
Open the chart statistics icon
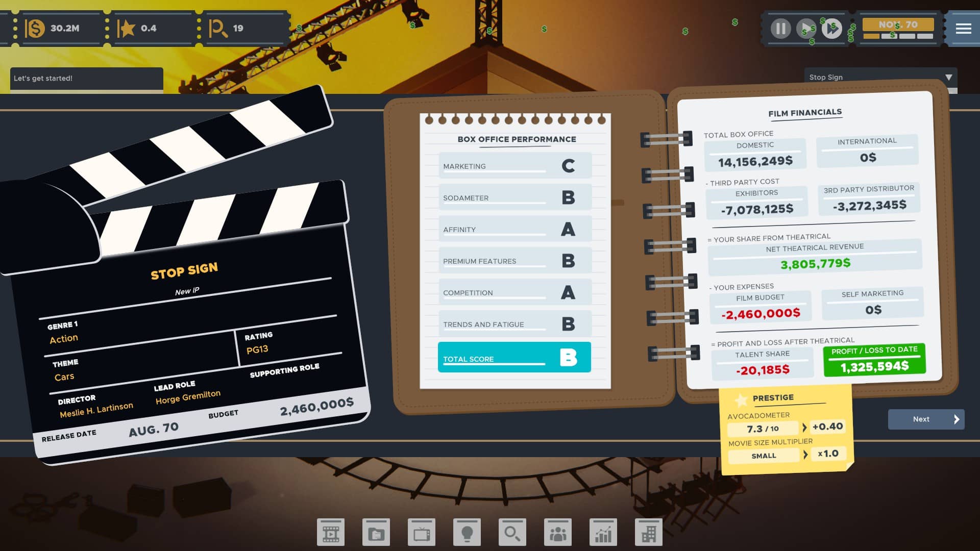click(x=603, y=533)
